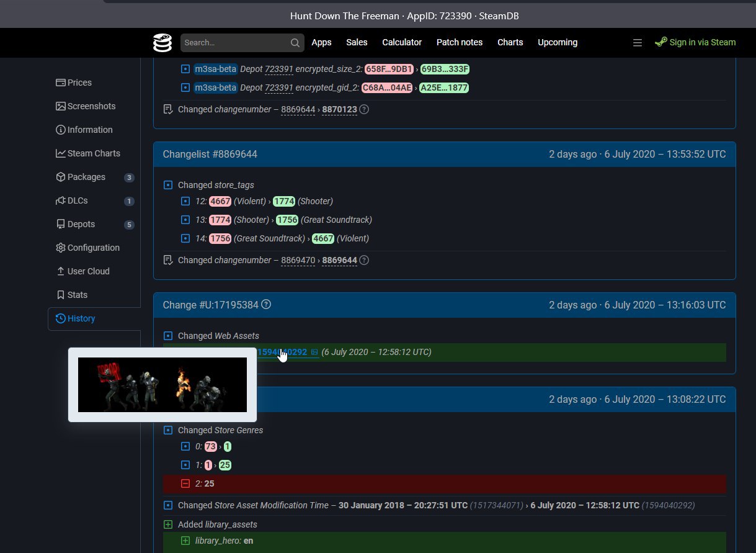Open Upcoming in the top navigation
Viewport: 756px width, 553px height.
558,42
